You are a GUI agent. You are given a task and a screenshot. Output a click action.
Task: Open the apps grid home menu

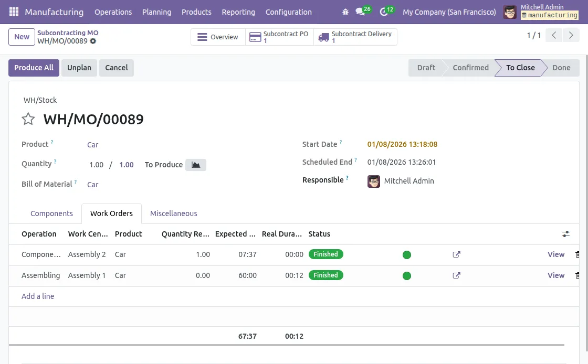(14, 12)
